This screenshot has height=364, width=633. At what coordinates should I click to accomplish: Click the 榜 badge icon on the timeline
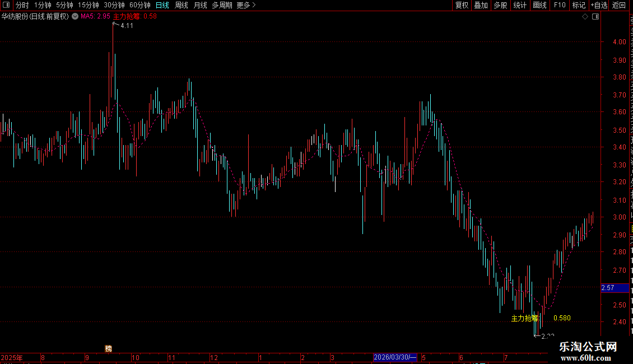click(108, 349)
